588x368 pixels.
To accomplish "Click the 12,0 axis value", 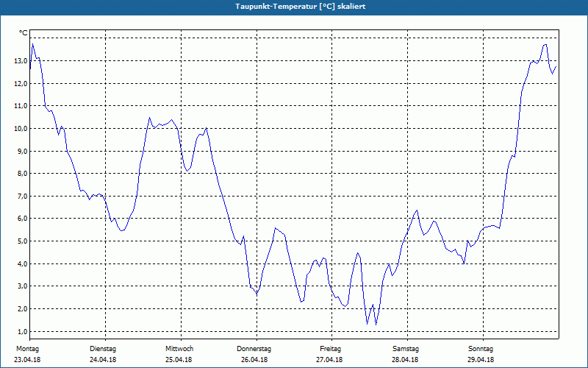I will coord(21,83).
